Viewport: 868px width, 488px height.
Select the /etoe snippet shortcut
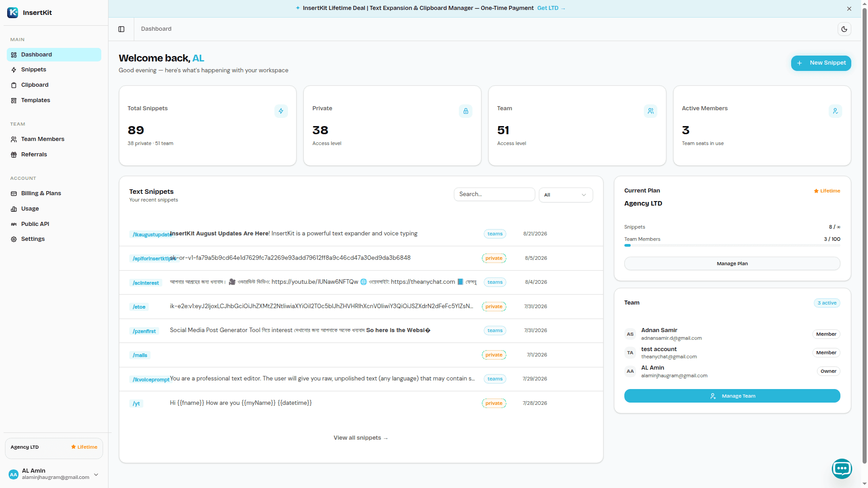tap(139, 307)
